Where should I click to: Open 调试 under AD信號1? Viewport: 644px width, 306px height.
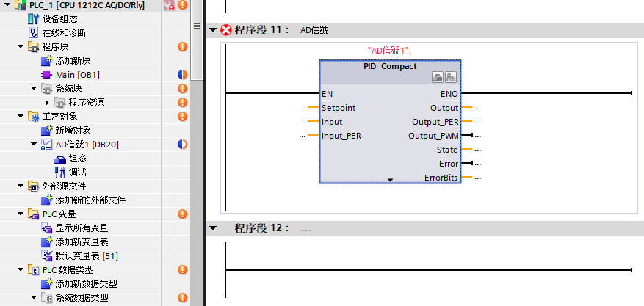tap(77, 172)
